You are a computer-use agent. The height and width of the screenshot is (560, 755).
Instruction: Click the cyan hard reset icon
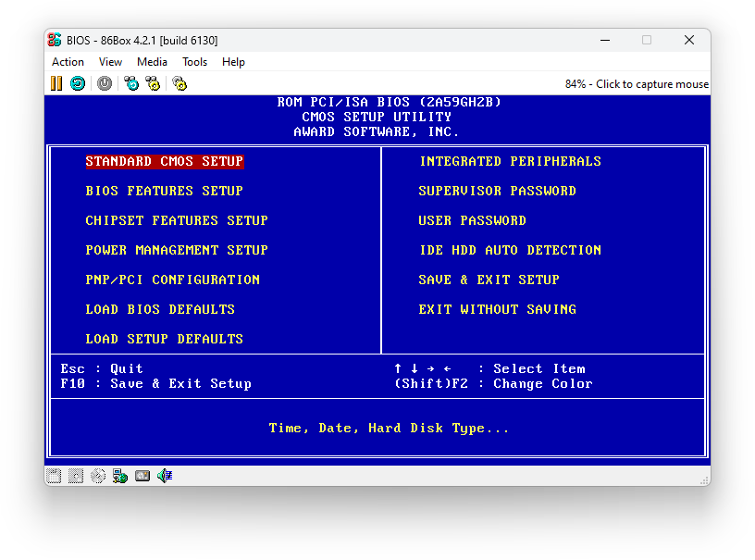point(78,83)
